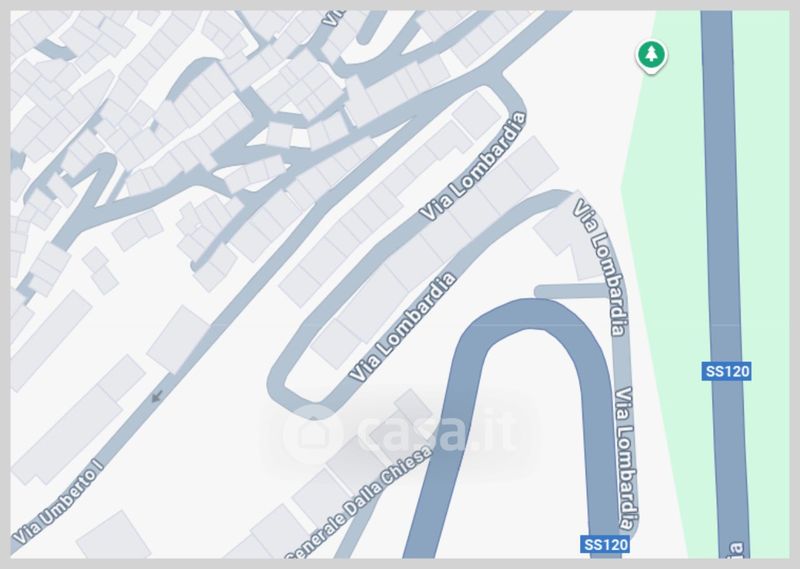Click the building at top of Via Lombardia loop
Image resolution: width=800 pixels, height=569 pixels.
point(477,116)
